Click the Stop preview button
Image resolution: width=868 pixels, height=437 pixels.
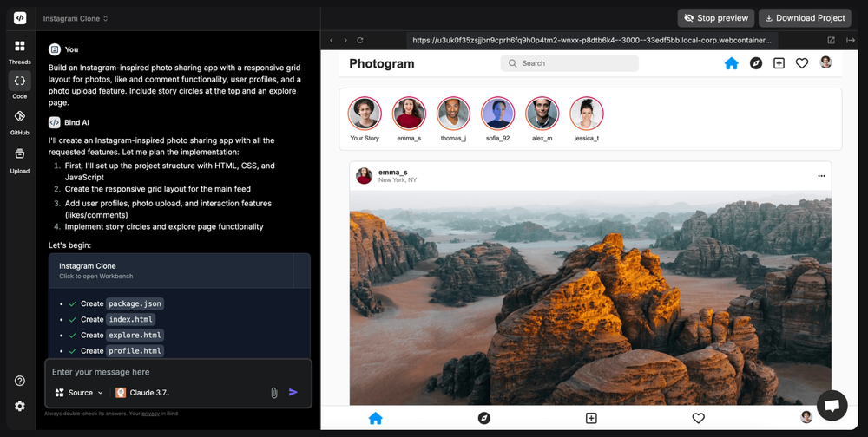[716, 18]
